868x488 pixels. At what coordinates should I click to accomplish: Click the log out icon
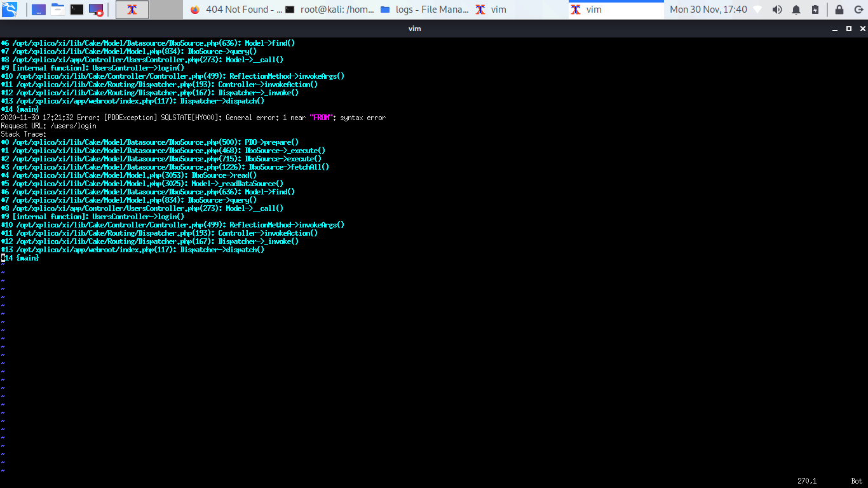(x=857, y=10)
